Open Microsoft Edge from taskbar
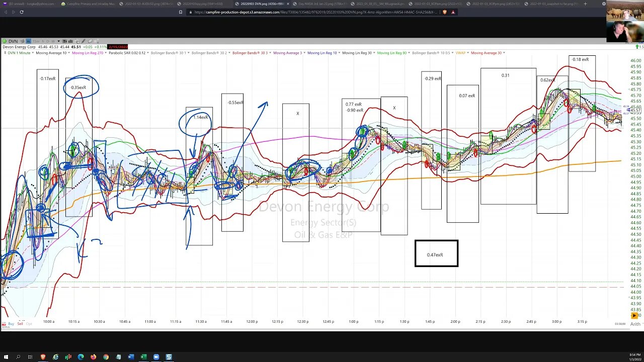 (80, 357)
